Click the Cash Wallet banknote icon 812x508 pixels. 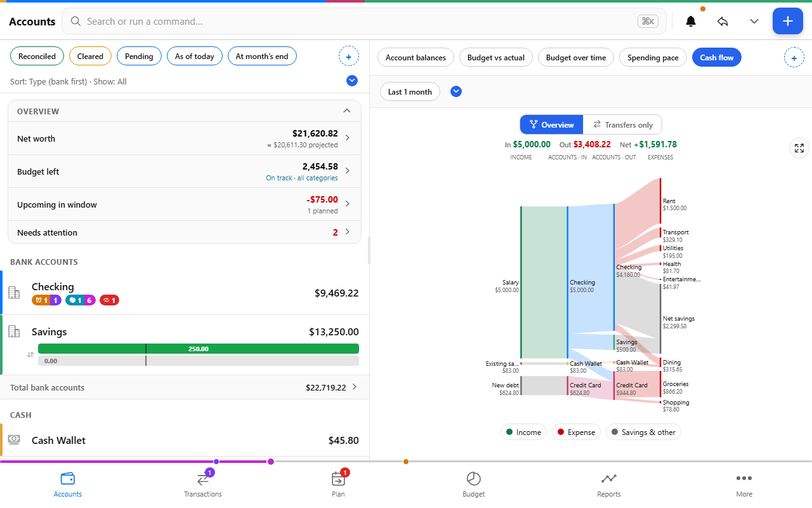[14, 440]
